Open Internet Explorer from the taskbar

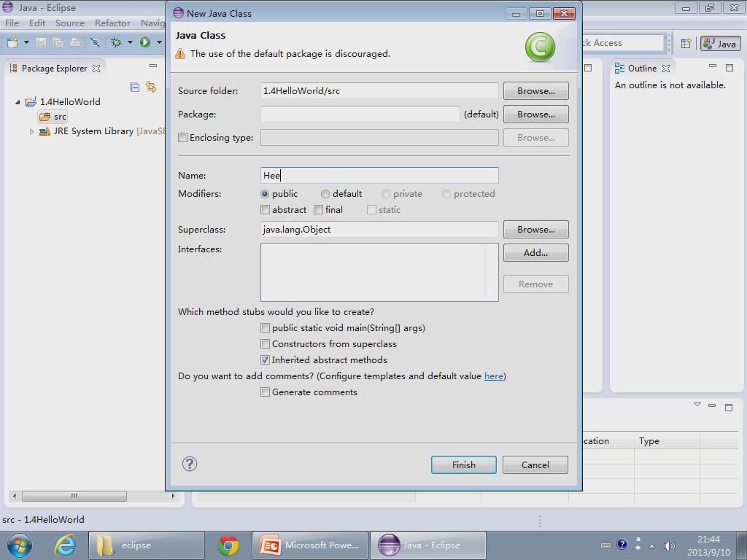(x=65, y=545)
